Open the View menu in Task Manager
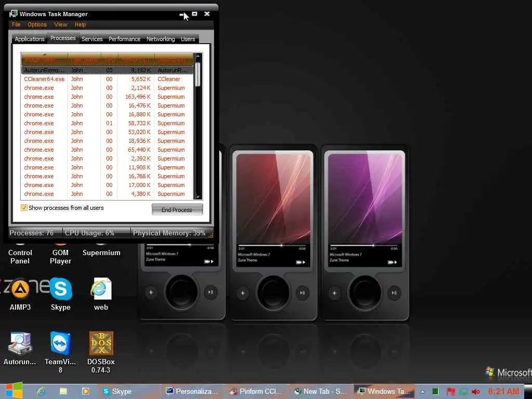 (x=60, y=24)
